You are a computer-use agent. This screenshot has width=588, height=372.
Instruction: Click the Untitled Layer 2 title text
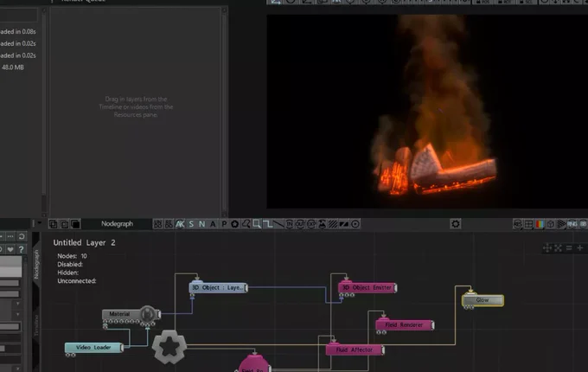[85, 242]
